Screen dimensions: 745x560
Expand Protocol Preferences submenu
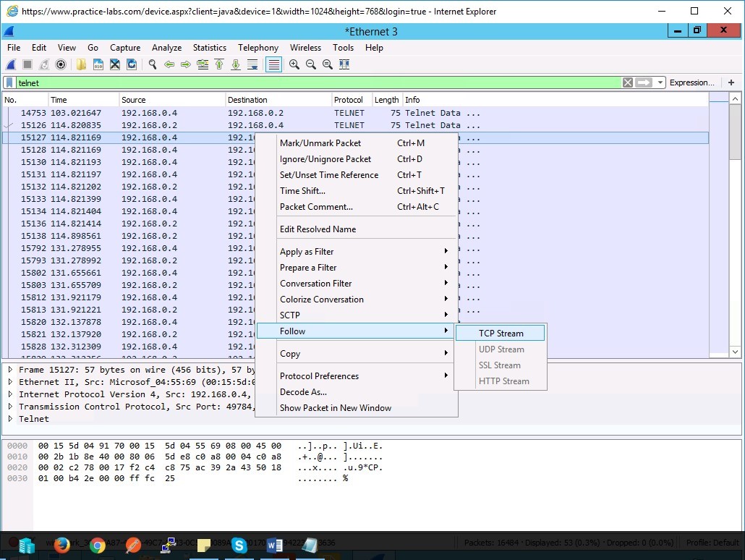click(357, 376)
